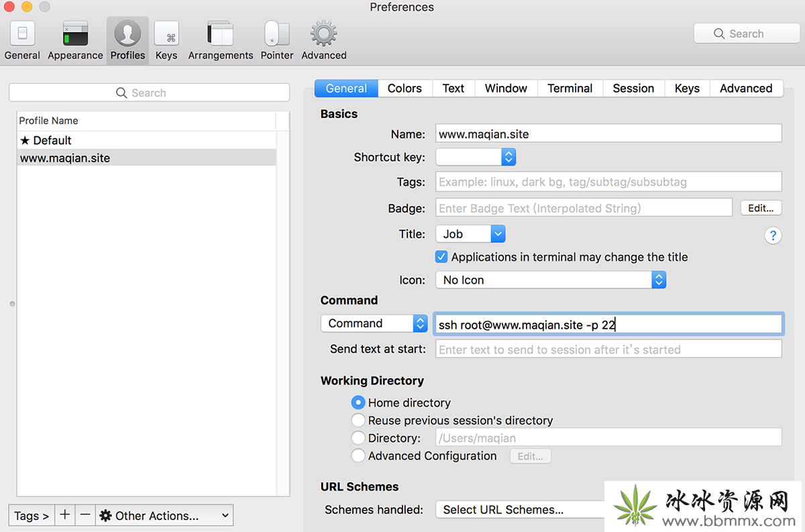Switch to the Keys profile tab
Viewport: 805px width, 532px height.
[x=687, y=88]
